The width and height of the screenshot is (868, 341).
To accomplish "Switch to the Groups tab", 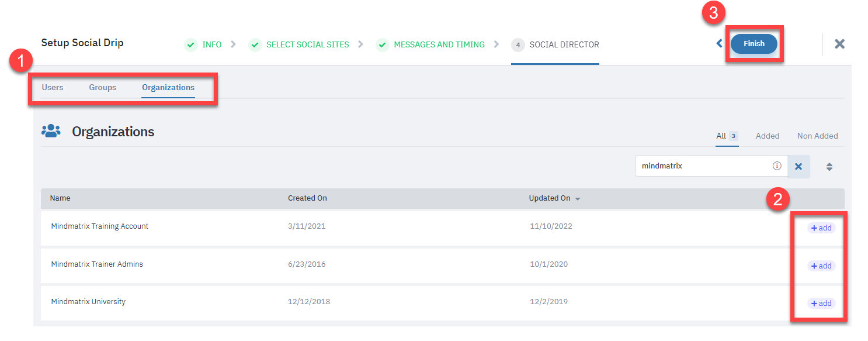I will click(103, 88).
